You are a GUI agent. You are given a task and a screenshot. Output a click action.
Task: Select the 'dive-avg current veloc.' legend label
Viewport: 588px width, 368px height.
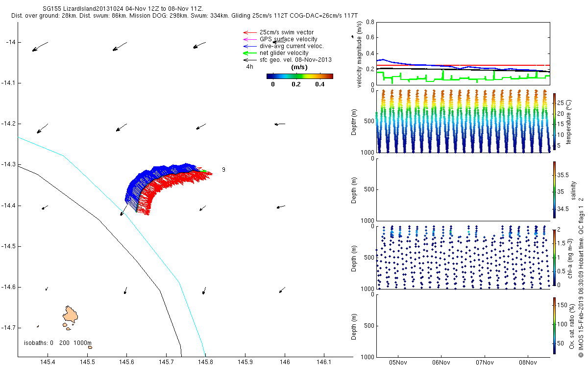(292, 46)
